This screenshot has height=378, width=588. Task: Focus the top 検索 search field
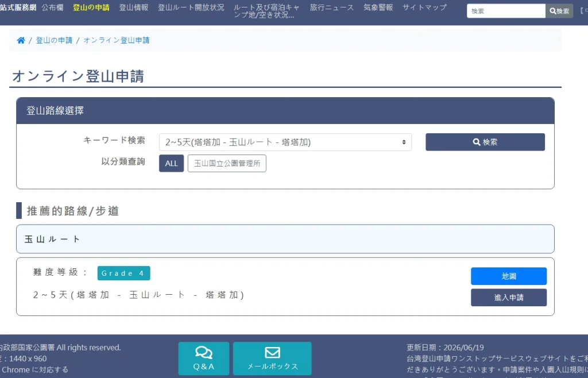click(x=506, y=11)
